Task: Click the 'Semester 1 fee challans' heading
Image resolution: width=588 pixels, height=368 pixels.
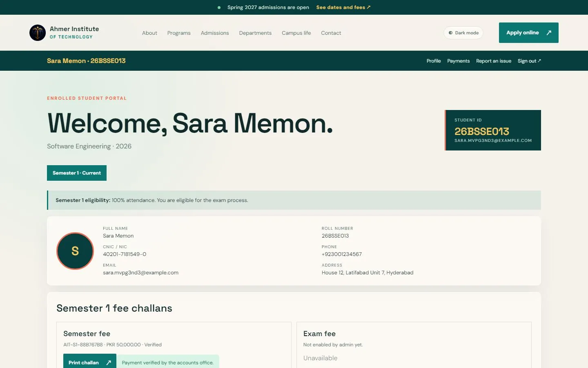Action: pyautogui.click(x=114, y=308)
